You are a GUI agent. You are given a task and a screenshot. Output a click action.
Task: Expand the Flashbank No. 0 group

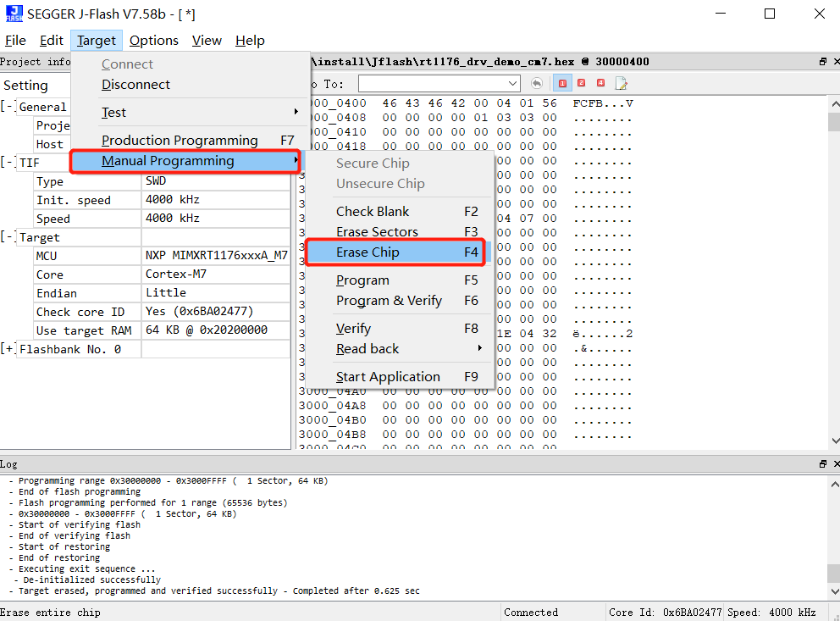tap(8, 349)
